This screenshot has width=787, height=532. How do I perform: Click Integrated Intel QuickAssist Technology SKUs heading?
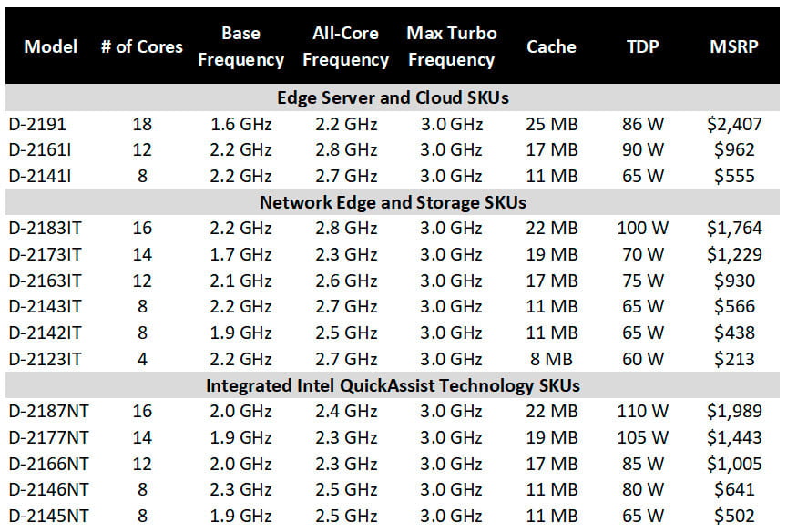click(393, 385)
